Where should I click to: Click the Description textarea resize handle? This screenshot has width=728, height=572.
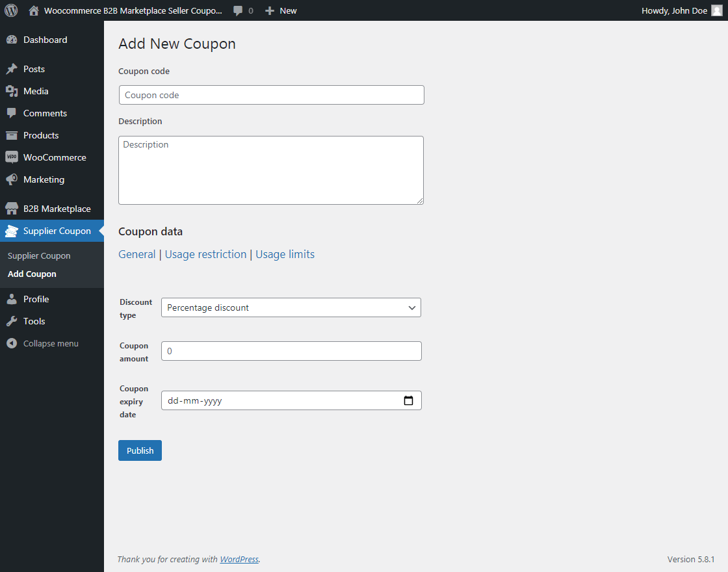pyautogui.click(x=420, y=201)
